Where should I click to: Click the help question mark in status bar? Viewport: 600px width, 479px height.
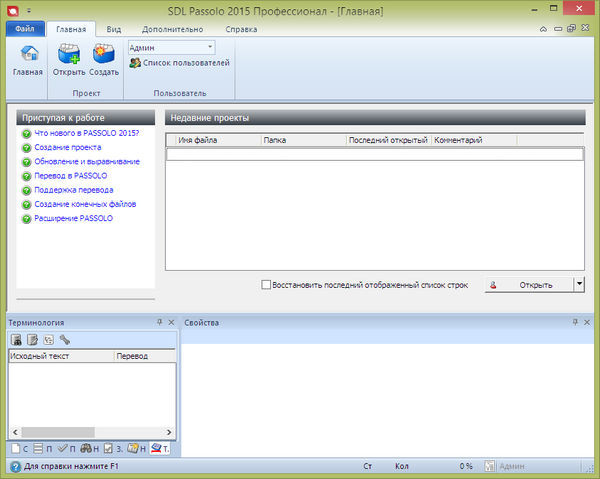coord(15,466)
